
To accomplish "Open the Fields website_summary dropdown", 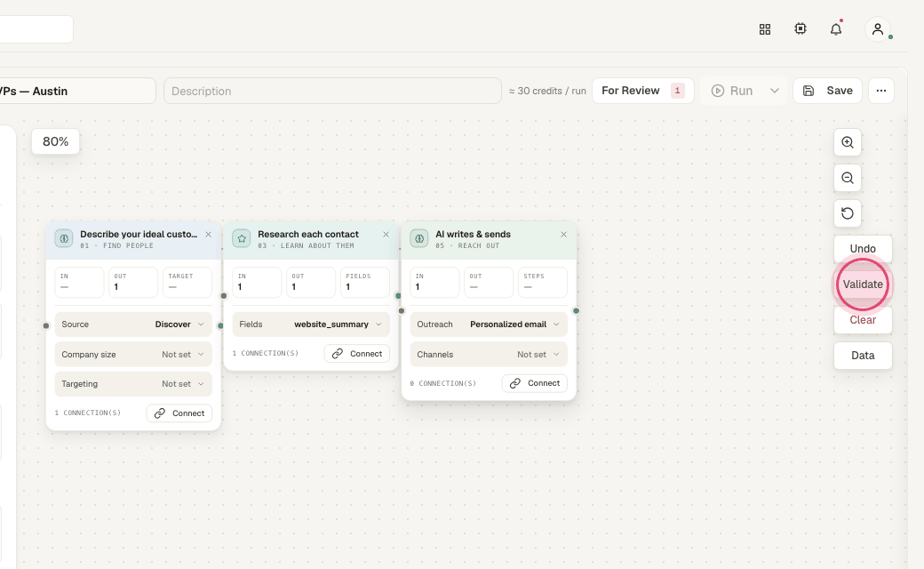I will pyautogui.click(x=311, y=325).
